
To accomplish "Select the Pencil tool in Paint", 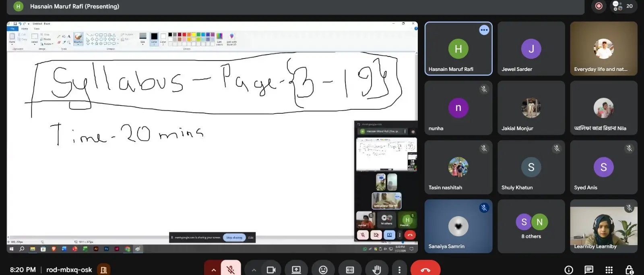I will 59,36.
